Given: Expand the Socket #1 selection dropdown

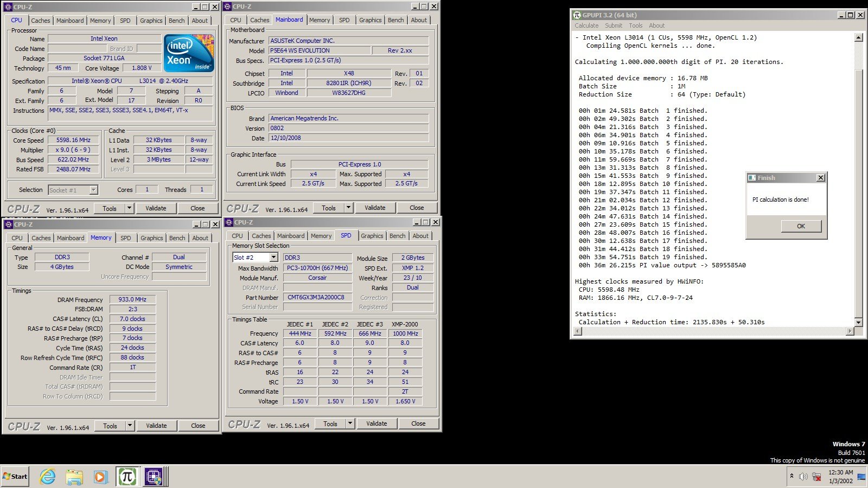Looking at the screenshot, I should (93, 190).
